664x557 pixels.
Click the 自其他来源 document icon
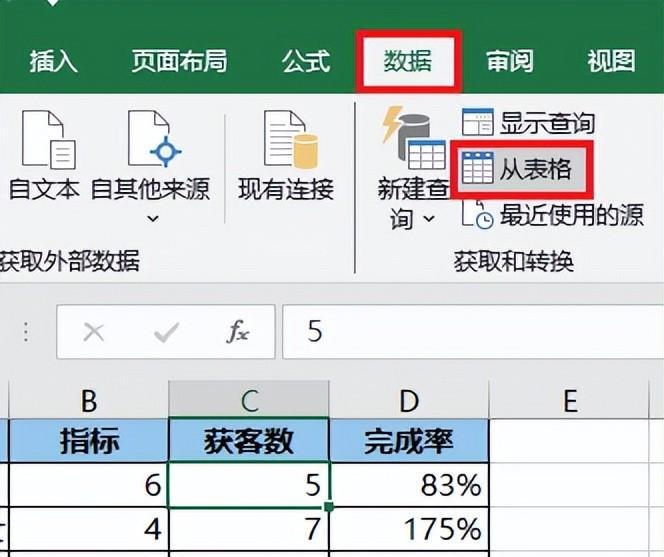[x=155, y=139]
